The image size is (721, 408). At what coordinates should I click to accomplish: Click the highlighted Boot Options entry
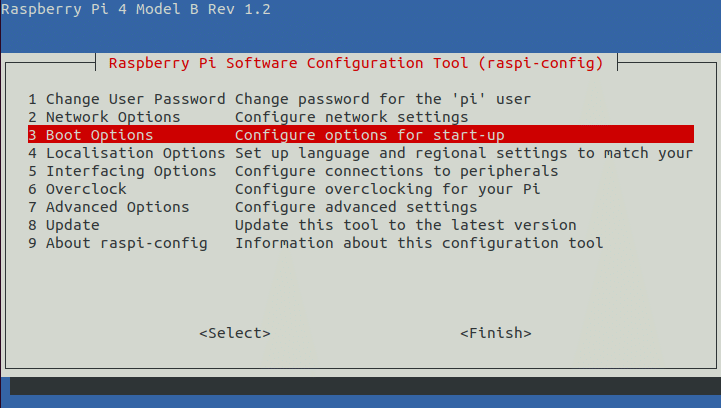91,135
